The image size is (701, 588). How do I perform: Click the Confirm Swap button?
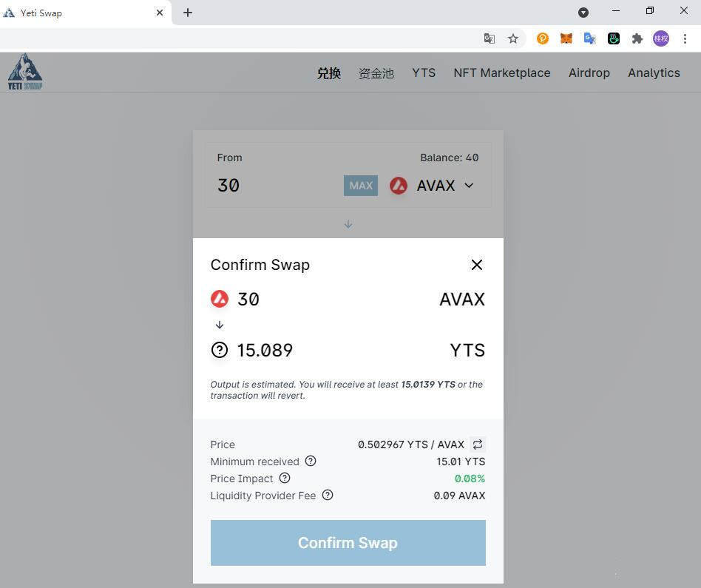[x=348, y=543]
